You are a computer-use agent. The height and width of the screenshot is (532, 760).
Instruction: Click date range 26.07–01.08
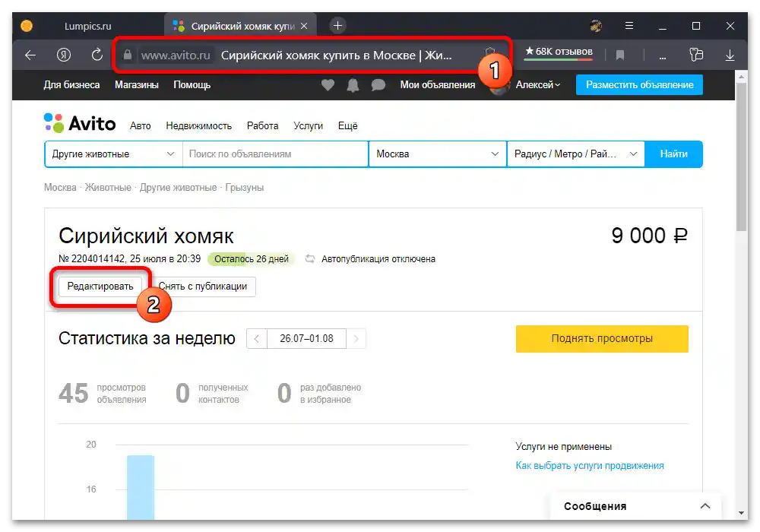pos(306,339)
